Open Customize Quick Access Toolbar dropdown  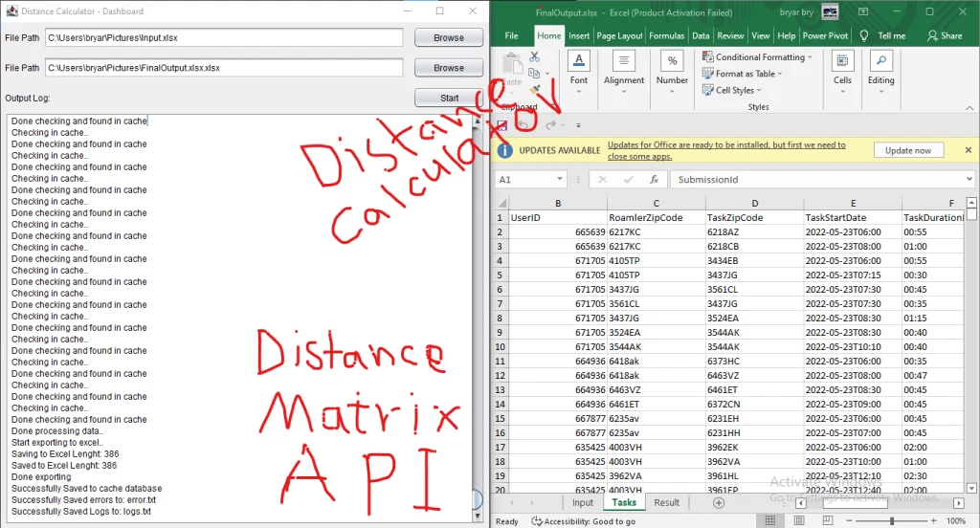pyautogui.click(x=578, y=125)
